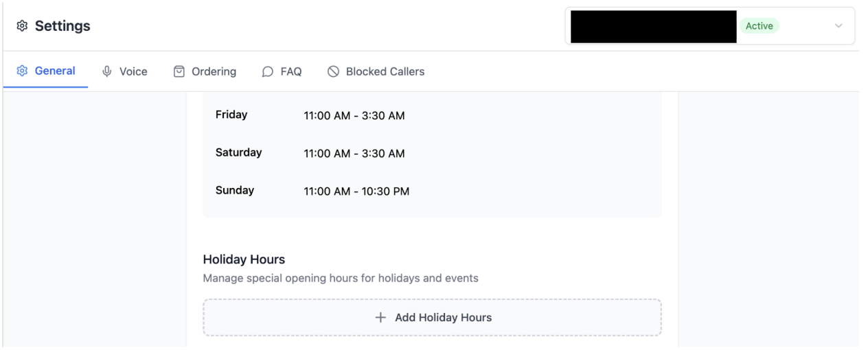Click the Saturday hours time range
This screenshot has width=868, height=350.
(354, 154)
